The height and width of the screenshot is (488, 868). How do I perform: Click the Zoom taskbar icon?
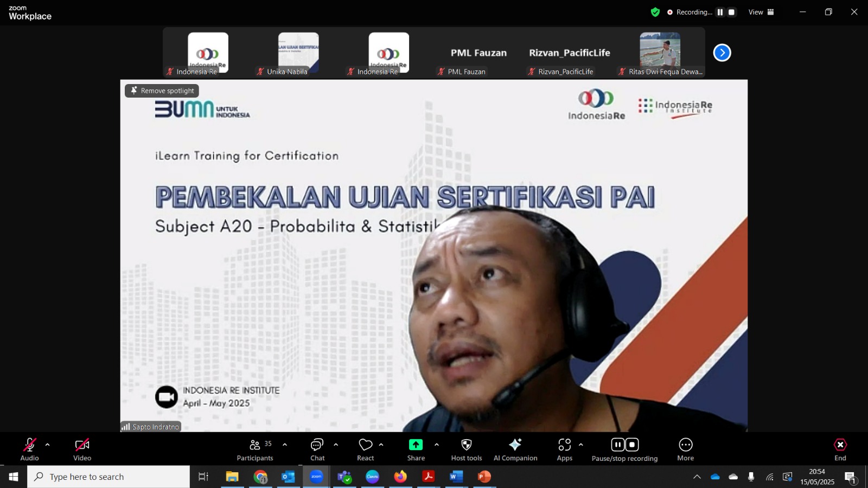(x=316, y=477)
